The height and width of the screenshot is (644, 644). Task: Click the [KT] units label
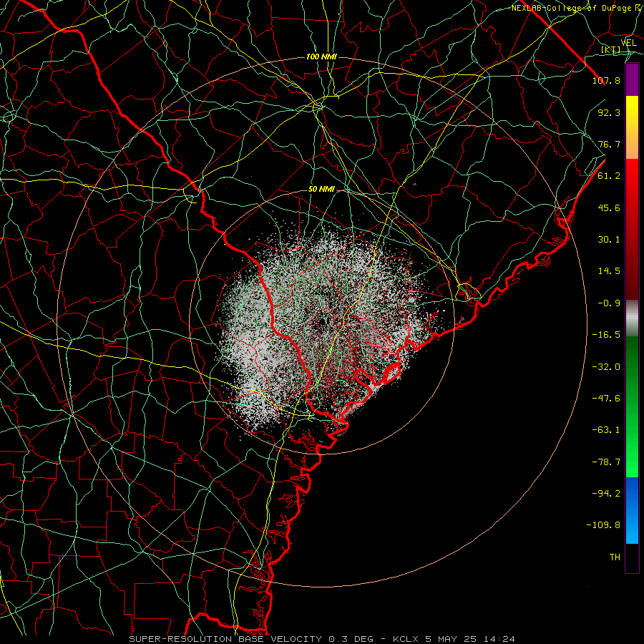[x=611, y=49]
